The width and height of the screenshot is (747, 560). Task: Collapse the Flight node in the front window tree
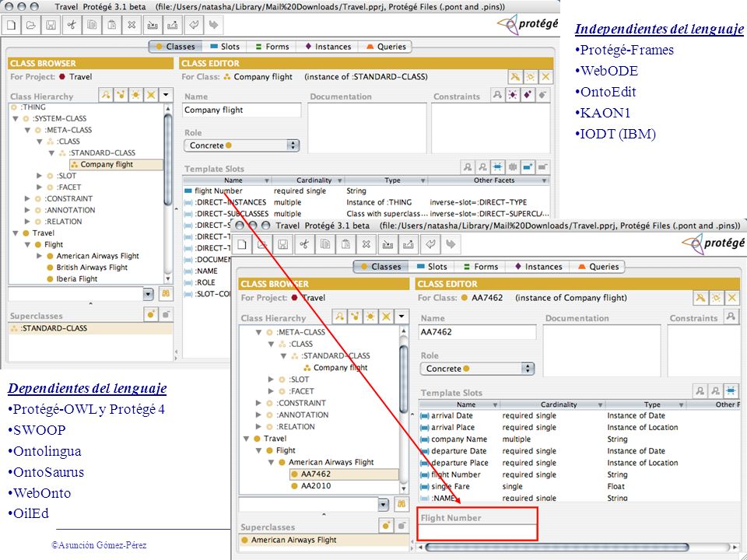(x=258, y=450)
